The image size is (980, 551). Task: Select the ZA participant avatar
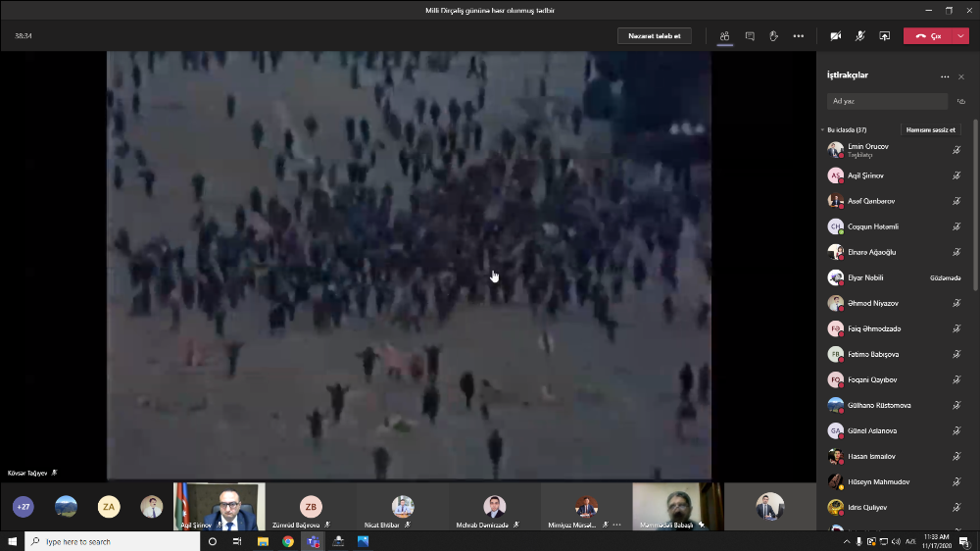click(x=109, y=507)
